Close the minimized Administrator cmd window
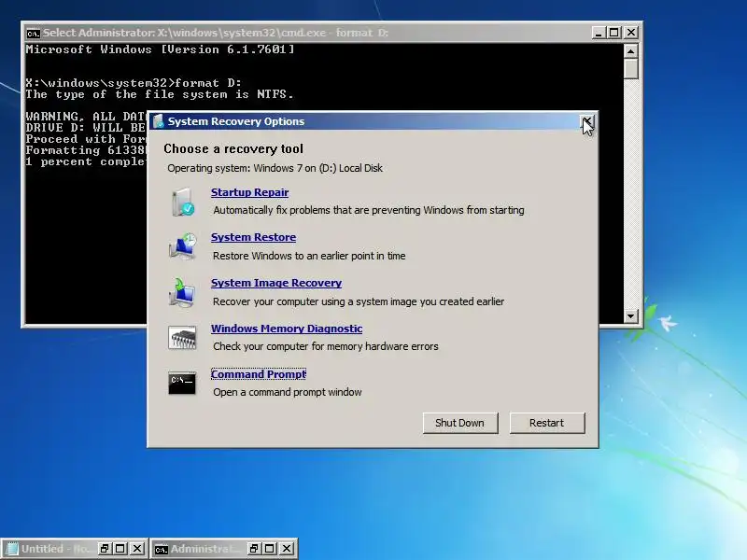747x560 pixels. click(x=287, y=549)
